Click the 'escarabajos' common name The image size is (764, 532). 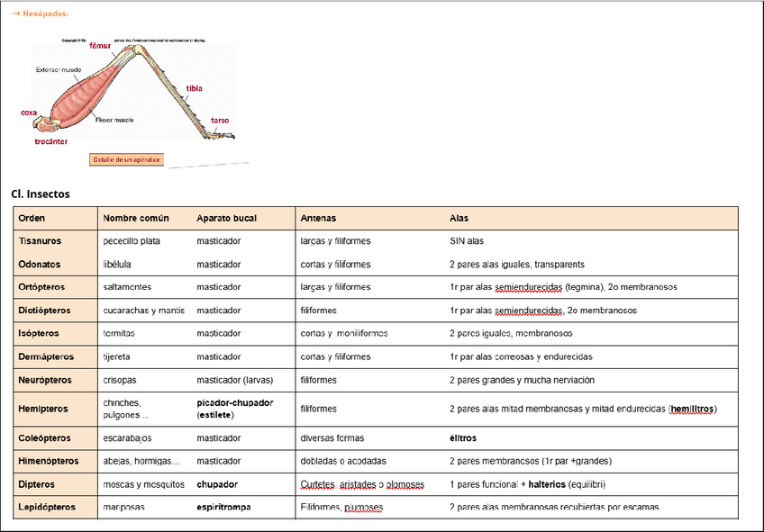pyautogui.click(x=127, y=438)
